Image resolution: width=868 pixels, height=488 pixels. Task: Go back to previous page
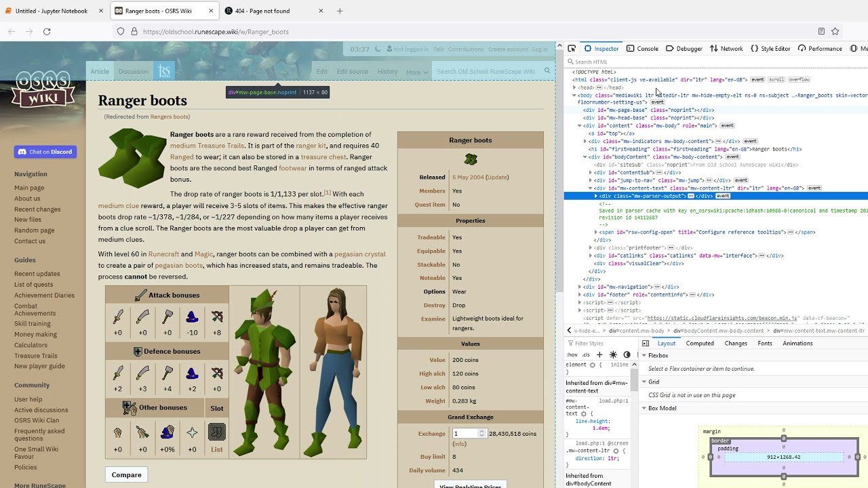coord(12,31)
